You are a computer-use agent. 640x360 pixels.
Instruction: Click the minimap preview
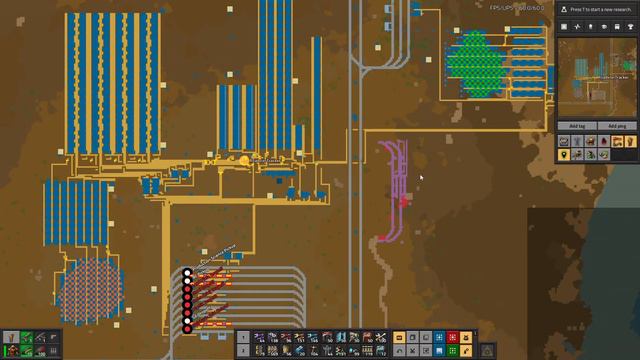click(x=598, y=77)
